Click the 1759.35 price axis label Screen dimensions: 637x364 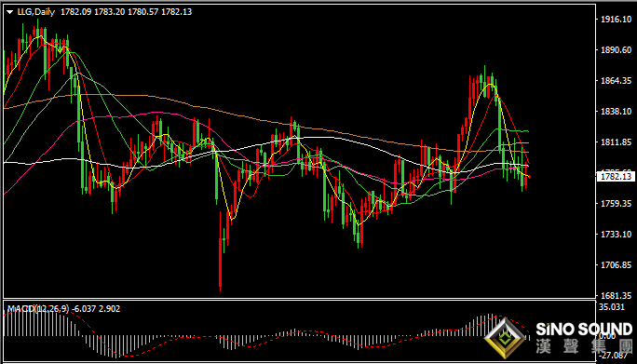[616, 204]
